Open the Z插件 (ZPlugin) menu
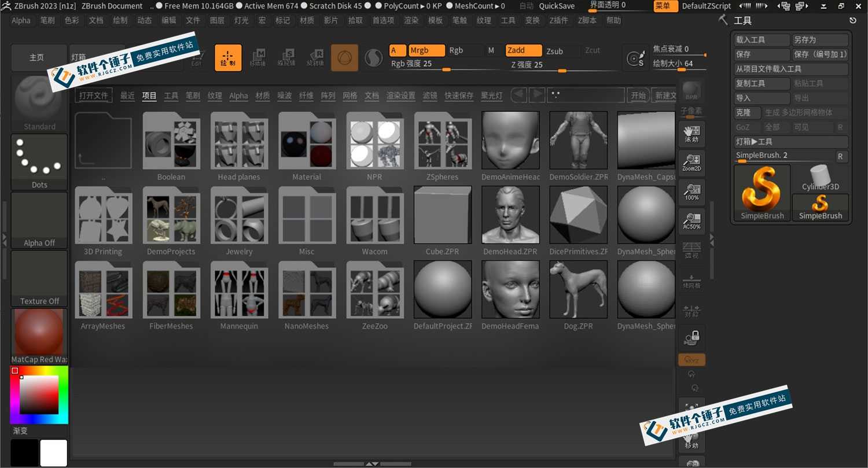The width and height of the screenshot is (868, 468). [x=559, y=21]
